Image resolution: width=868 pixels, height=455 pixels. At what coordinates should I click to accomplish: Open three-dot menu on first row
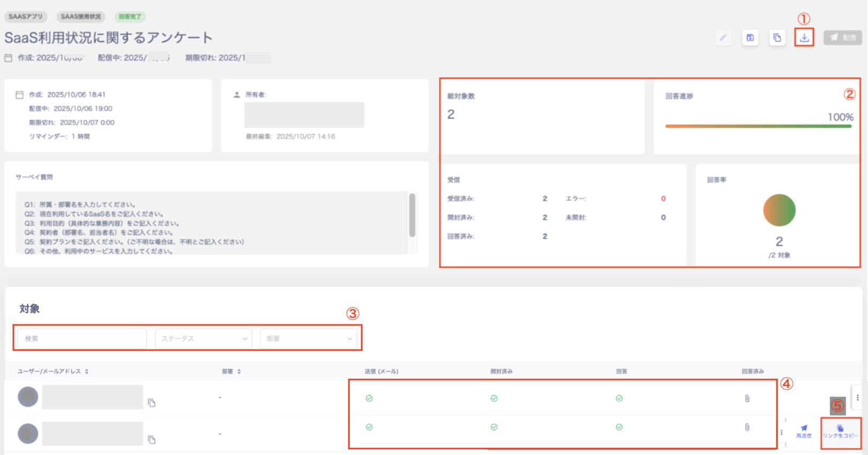pos(857,397)
